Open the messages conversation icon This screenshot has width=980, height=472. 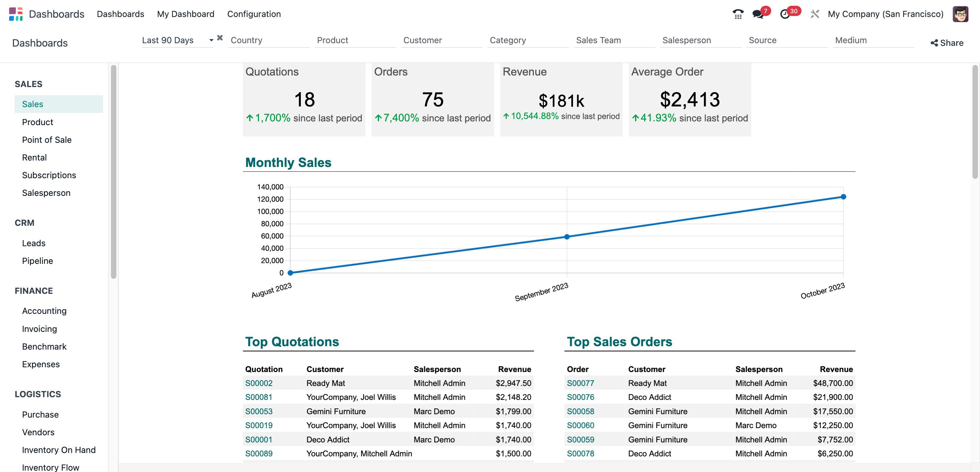tap(758, 15)
